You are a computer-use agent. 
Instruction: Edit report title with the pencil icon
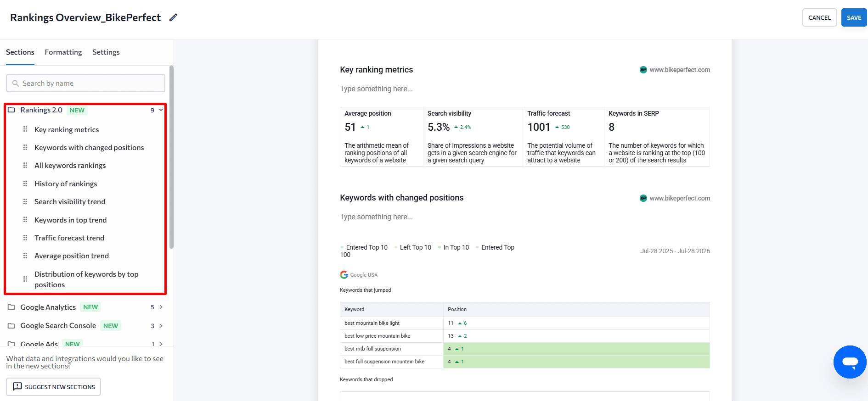173,17
